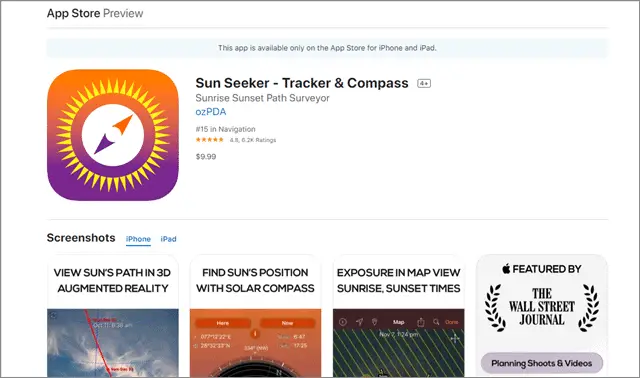Click the location arrow icon in map screenshot

[x=359, y=322]
